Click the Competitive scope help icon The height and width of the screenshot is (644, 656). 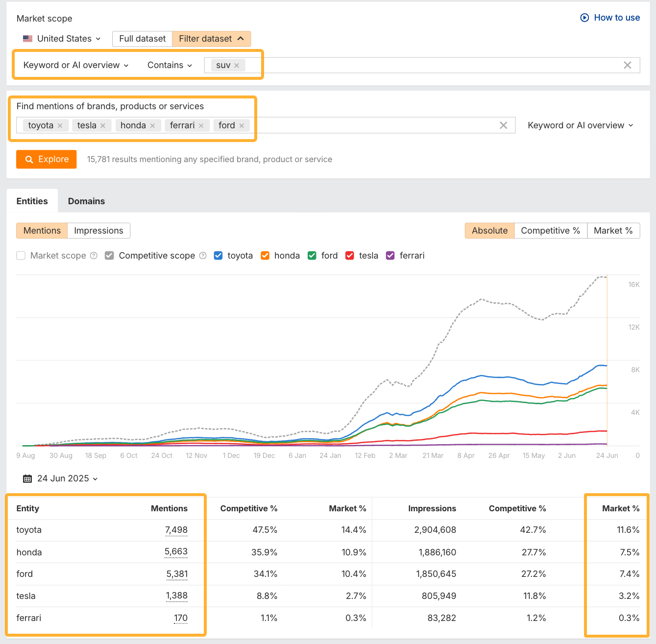(202, 256)
